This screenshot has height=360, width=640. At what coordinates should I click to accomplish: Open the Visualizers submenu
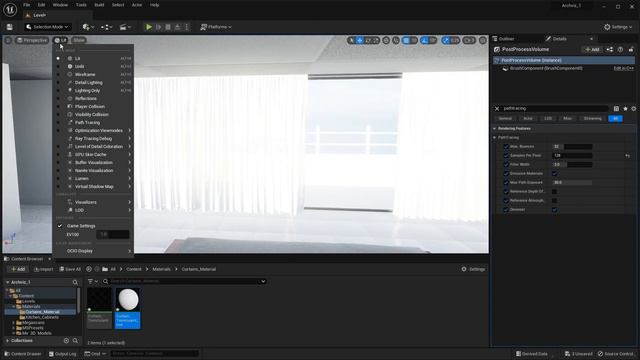93,202
